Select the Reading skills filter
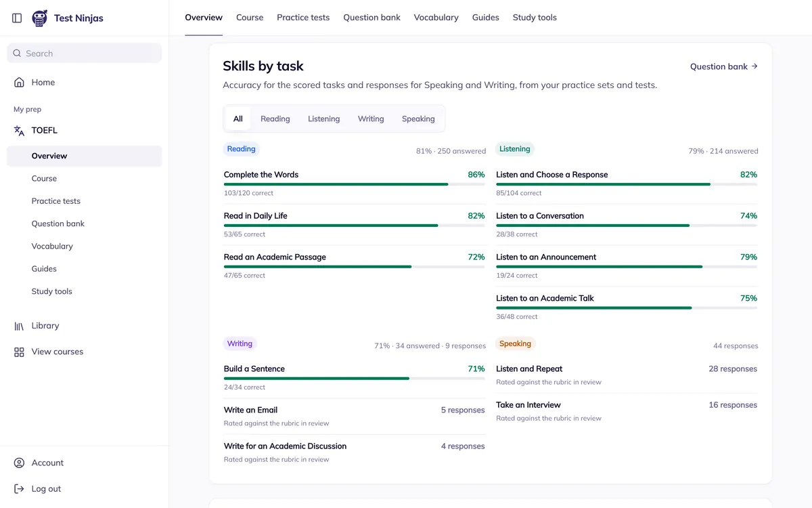 pos(275,119)
